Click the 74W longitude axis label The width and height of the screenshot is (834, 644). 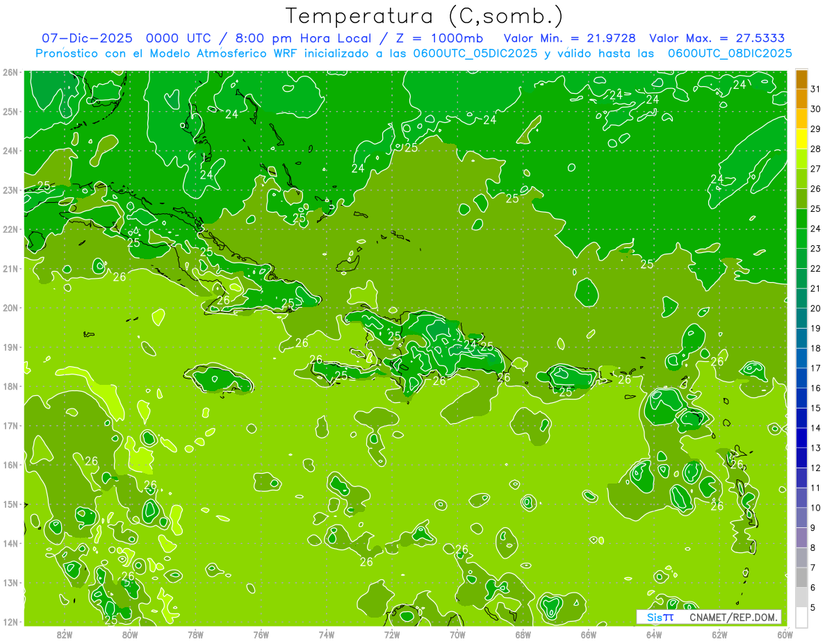click(x=326, y=634)
